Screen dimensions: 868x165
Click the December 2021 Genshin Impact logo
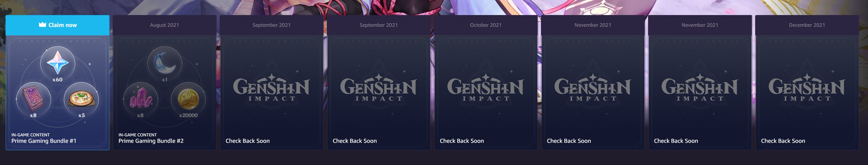(807, 87)
